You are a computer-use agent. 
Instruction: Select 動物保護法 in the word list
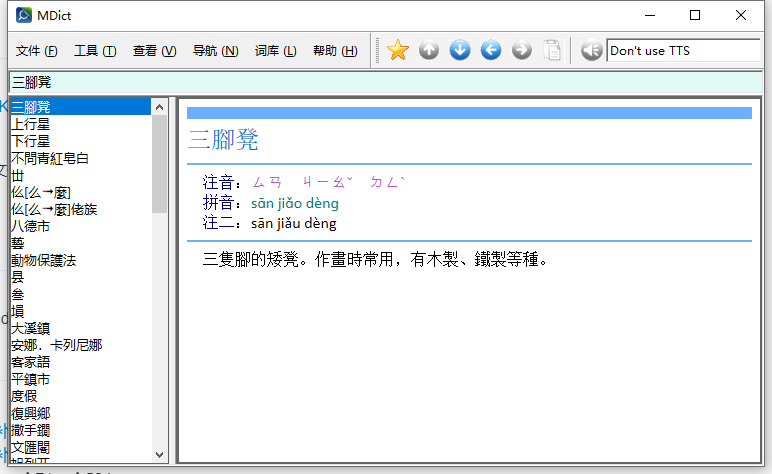click(57, 260)
